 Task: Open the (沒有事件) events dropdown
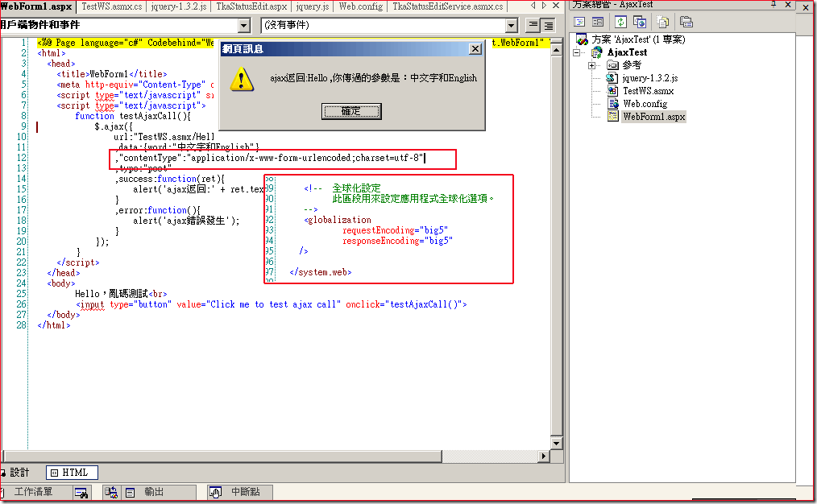tap(514, 26)
